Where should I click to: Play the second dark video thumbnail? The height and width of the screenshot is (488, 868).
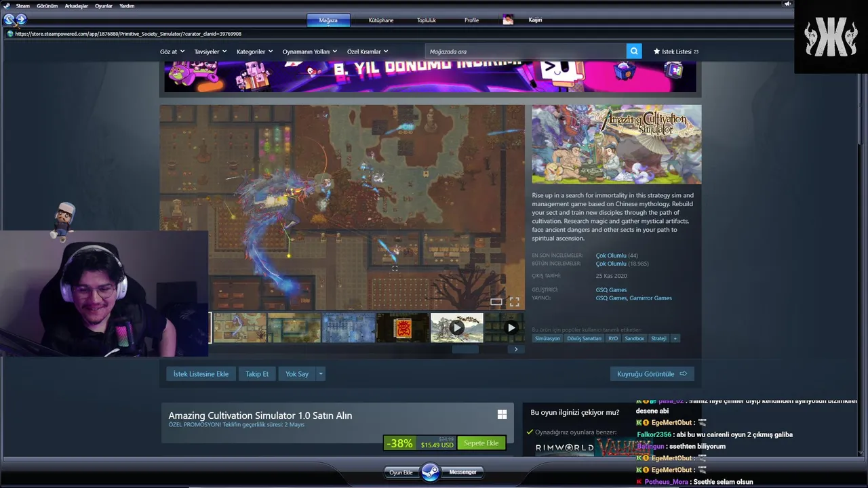[x=504, y=327]
